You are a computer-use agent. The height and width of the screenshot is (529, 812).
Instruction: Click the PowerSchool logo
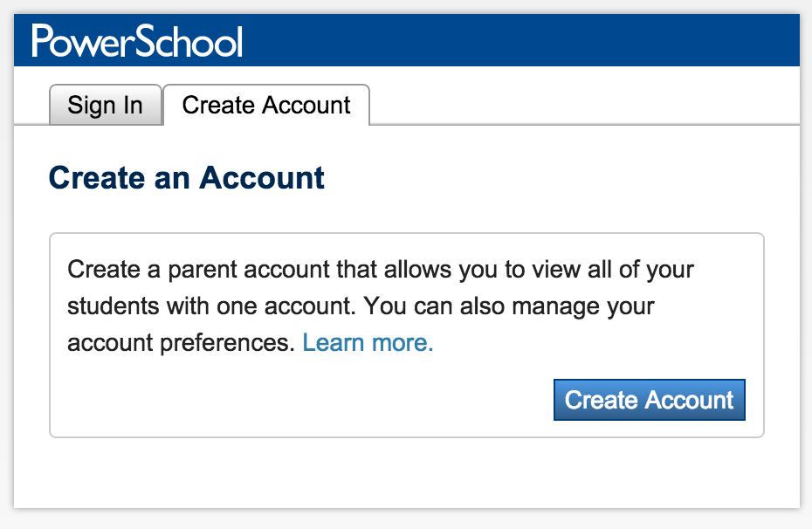(x=137, y=42)
